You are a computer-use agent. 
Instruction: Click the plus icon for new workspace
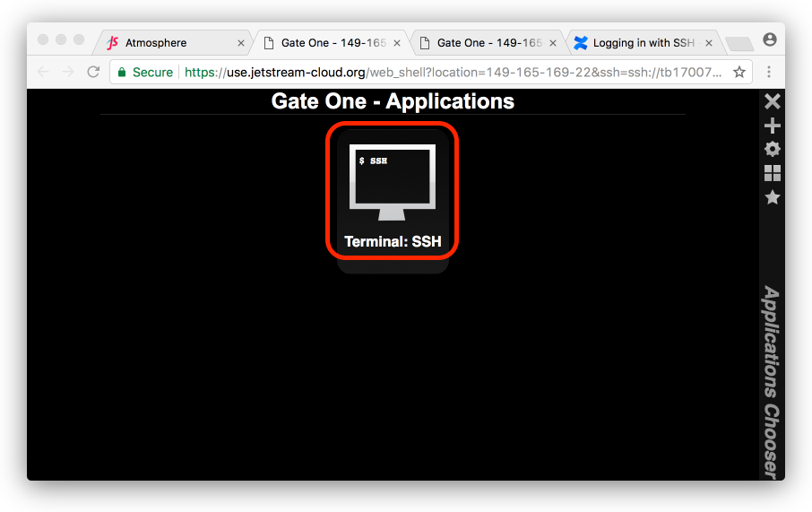tap(772, 126)
